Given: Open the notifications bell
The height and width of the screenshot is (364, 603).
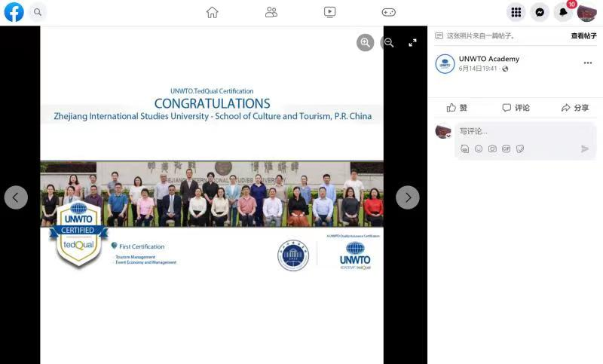Looking at the screenshot, I should click(x=562, y=13).
